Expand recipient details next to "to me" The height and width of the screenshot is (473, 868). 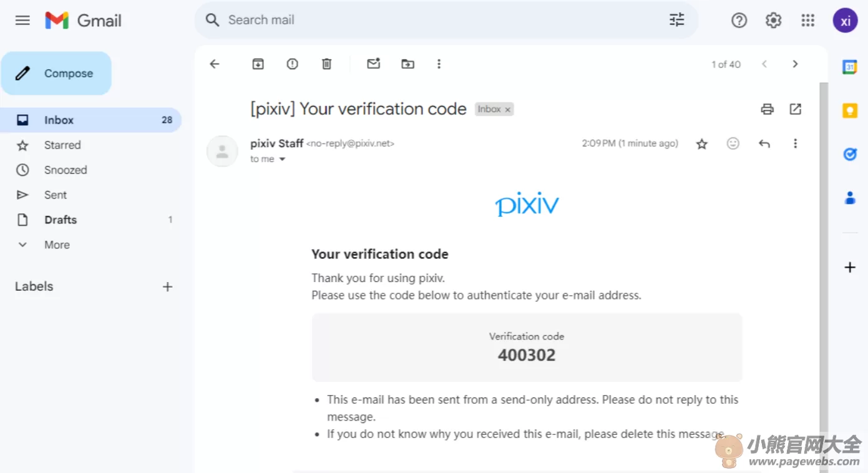[282, 159]
